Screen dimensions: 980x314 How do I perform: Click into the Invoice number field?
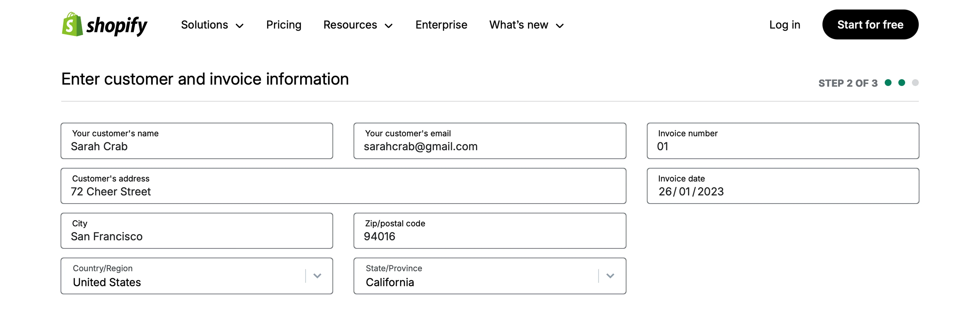[783, 141]
